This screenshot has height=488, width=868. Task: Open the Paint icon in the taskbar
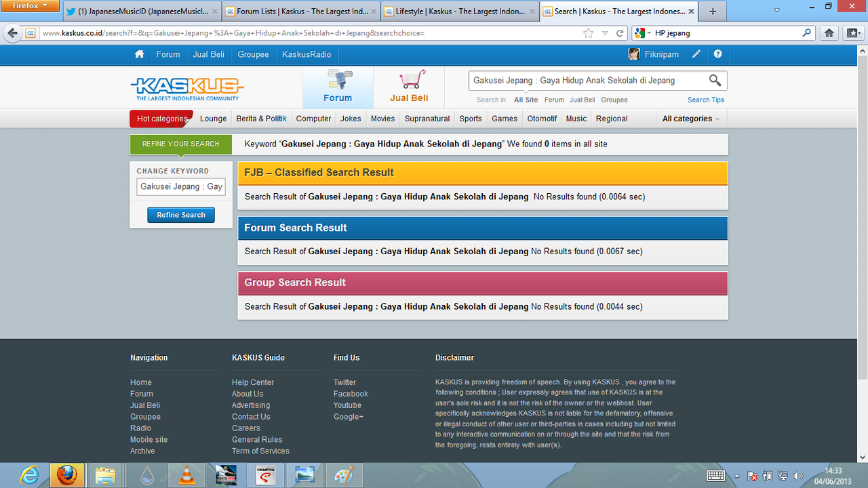coord(344,476)
